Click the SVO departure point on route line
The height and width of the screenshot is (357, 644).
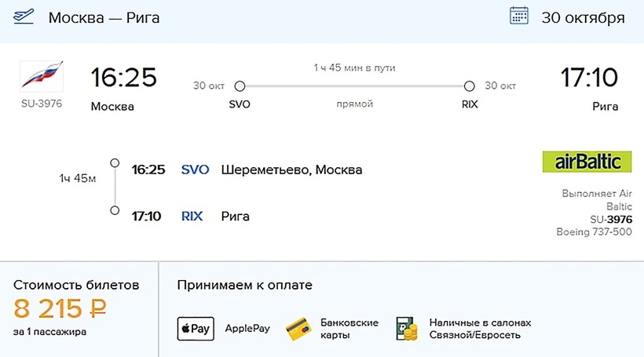coord(240,86)
